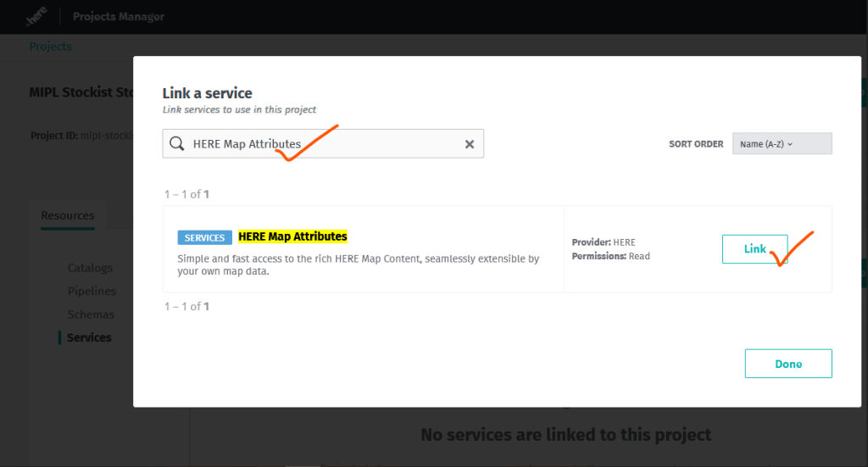Click 'Link services to use in this project' subtitle
Screen dimensions: 868x467
(x=239, y=109)
